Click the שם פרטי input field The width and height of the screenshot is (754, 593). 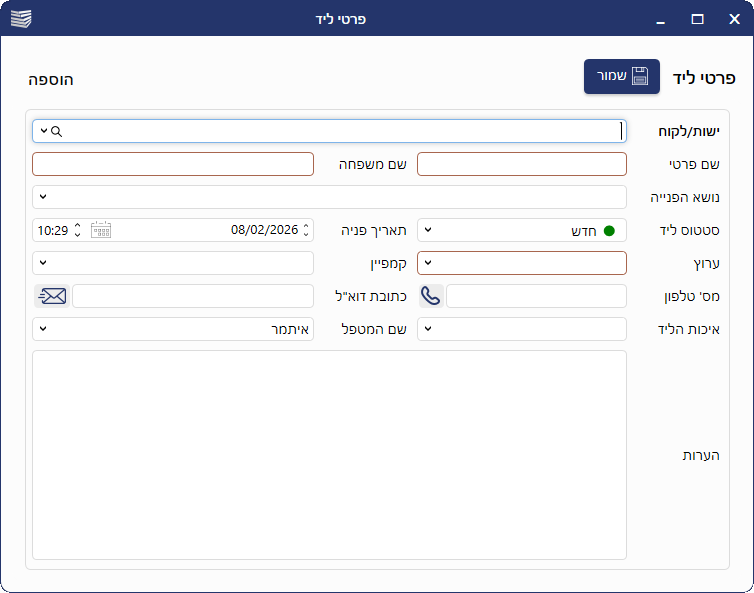[521, 164]
